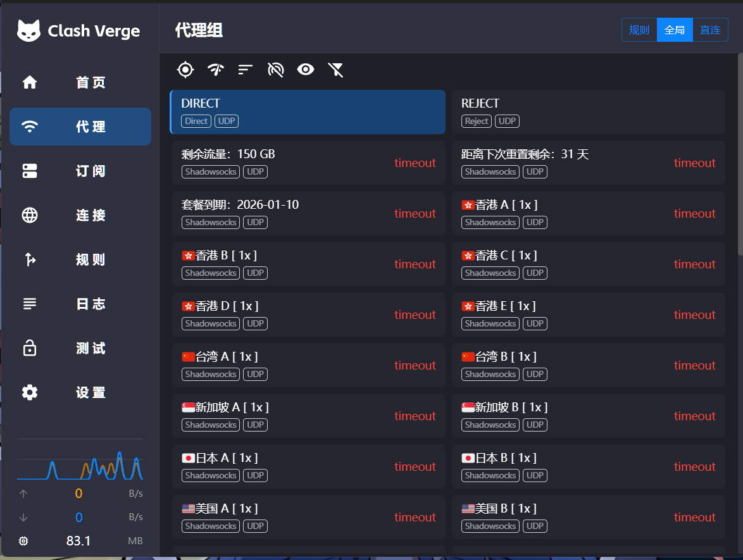Switch proxy mode to 直连

click(710, 30)
